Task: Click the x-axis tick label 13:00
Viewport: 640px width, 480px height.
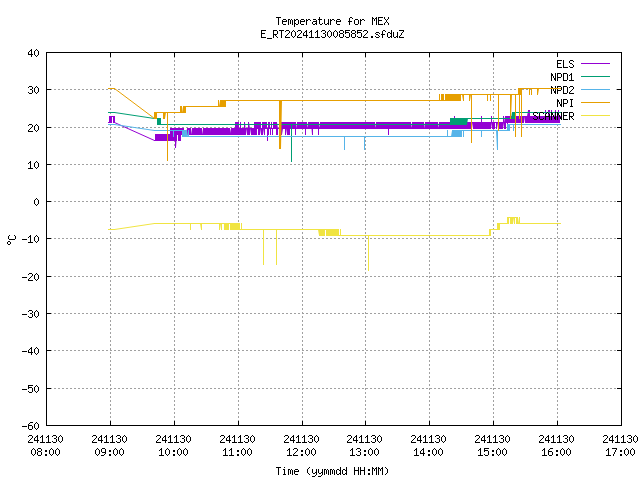Action: (364, 452)
